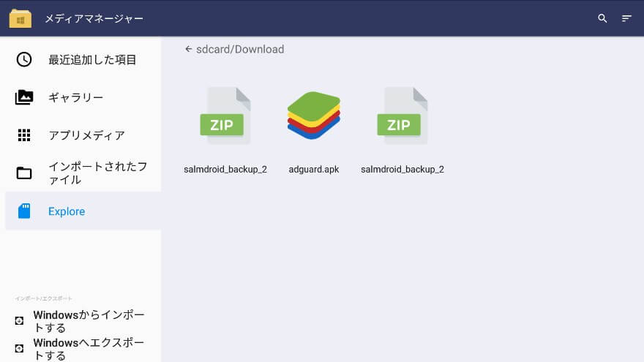Screen dimensions: 644x362
Task: Go back using the arrow beside sdcard/Download
Action: click(x=188, y=49)
